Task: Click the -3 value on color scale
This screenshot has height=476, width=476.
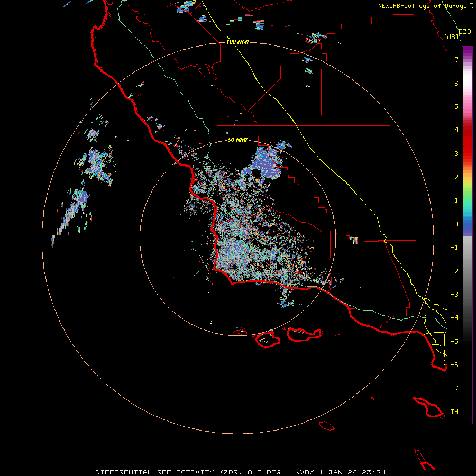Action: [454, 295]
